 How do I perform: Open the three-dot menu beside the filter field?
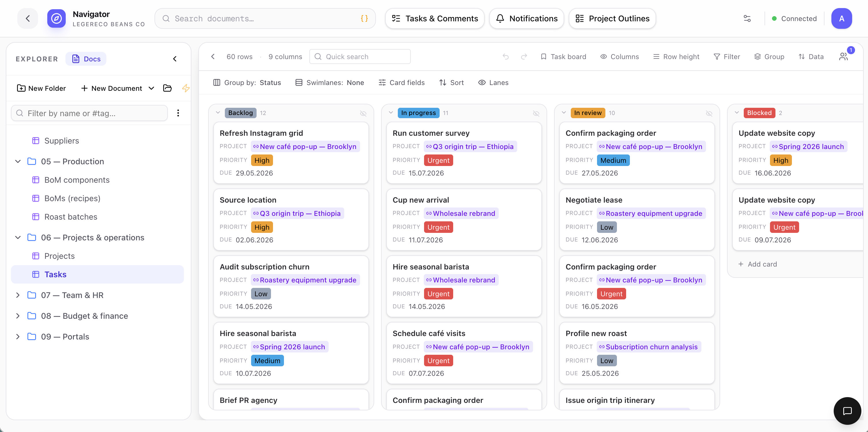[x=178, y=113]
